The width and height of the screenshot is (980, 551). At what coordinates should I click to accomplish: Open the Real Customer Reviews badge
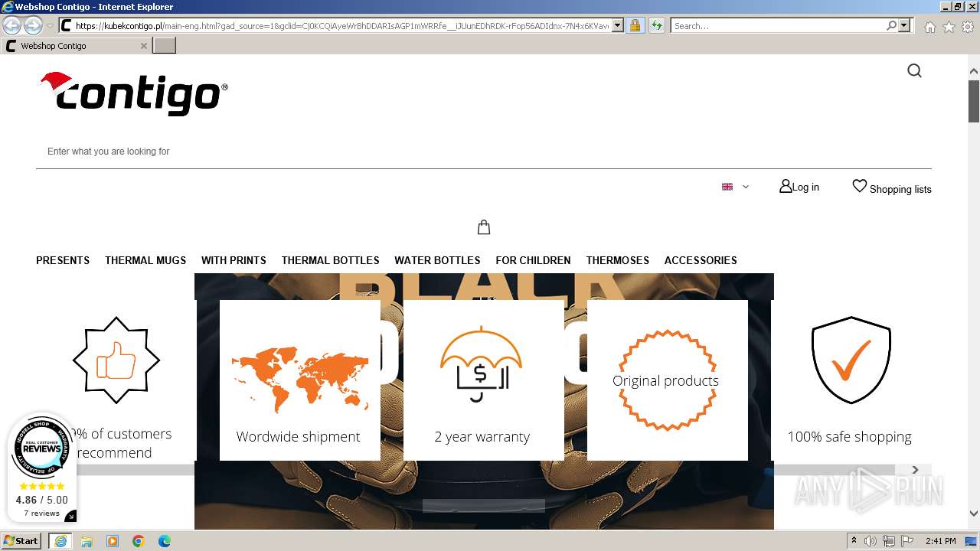tap(42, 468)
